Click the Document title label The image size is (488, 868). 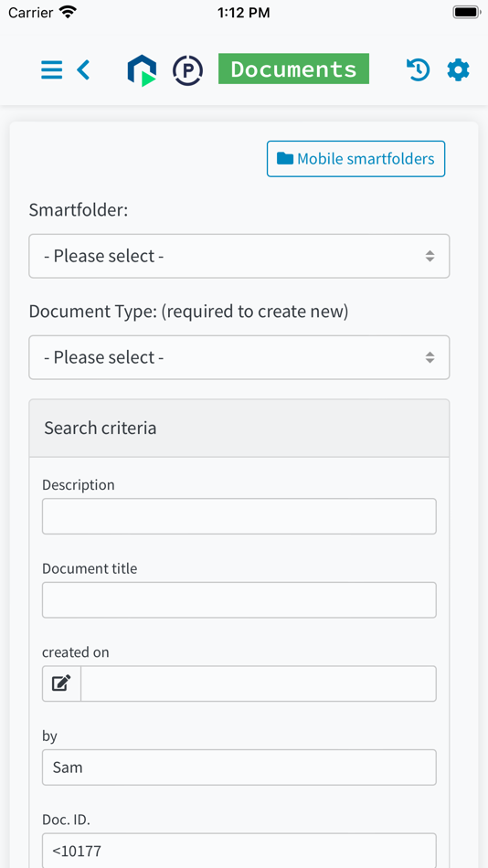click(90, 568)
